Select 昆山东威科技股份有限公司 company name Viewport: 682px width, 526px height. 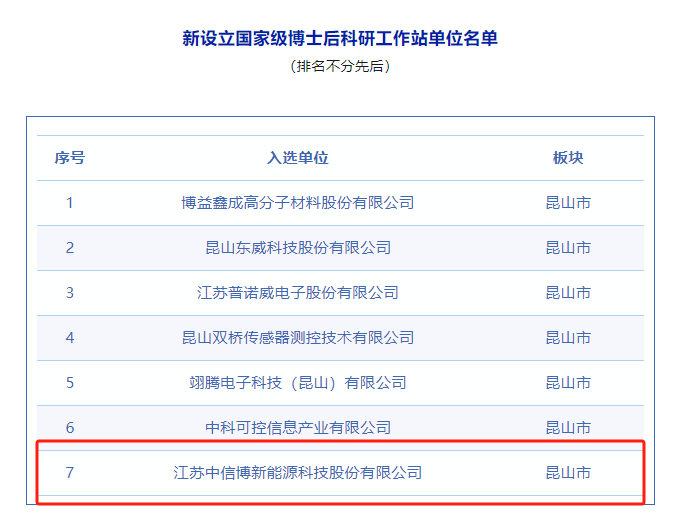(297, 248)
